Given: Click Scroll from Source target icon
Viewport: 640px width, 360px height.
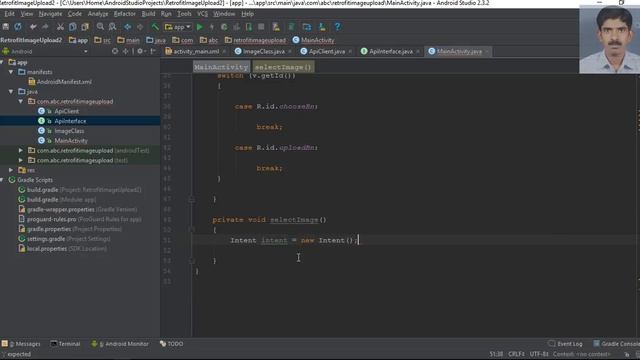Looking at the screenshot, I should coord(115,51).
